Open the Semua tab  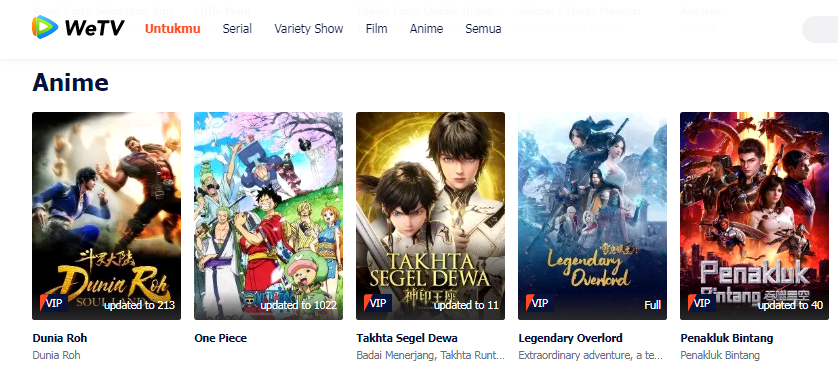pyautogui.click(x=483, y=29)
